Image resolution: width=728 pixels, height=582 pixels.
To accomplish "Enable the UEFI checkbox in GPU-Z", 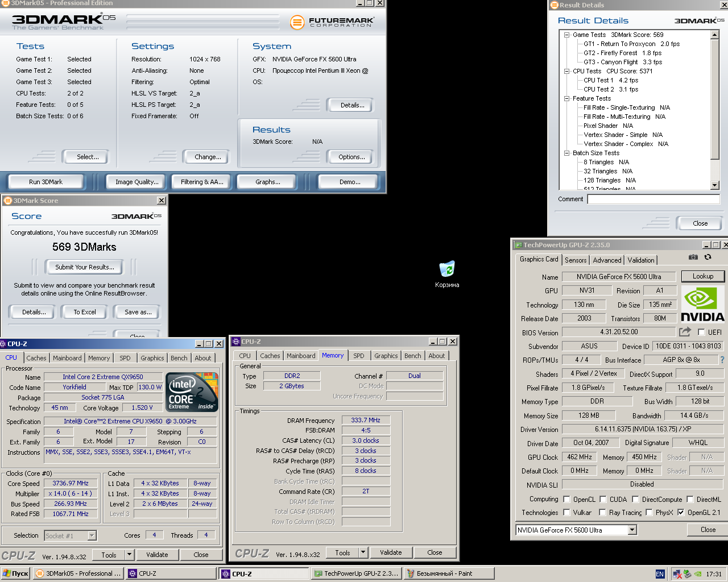I will pos(701,332).
